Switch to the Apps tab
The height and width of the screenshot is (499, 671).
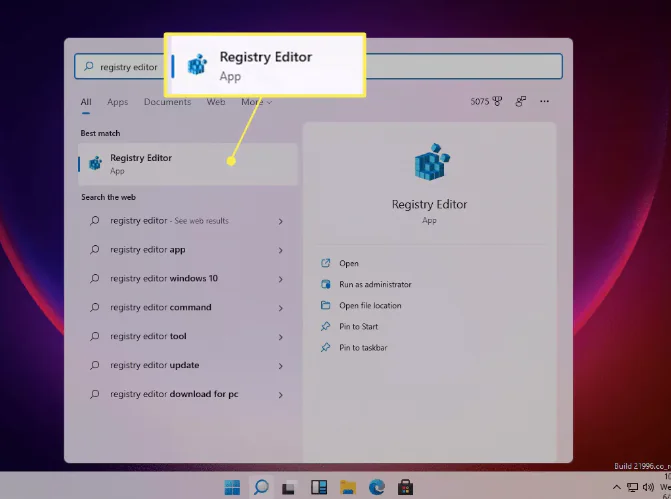click(118, 102)
